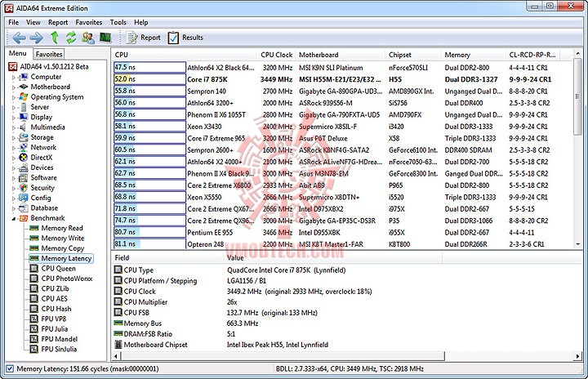This screenshot has height=379, width=588.
Task: Select the Software icon in tree
Action: pyautogui.click(x=23, y=178)
